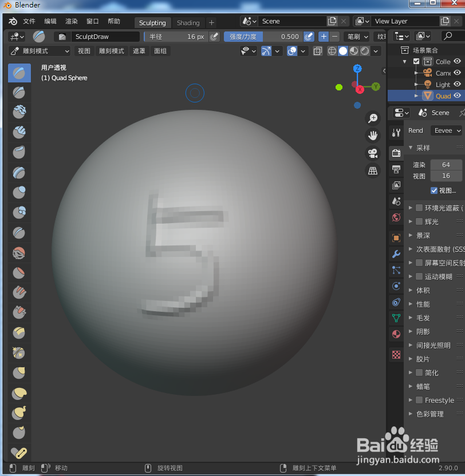Select the Draw Sharp brush in the toolbar
This screenshot has height=476, width=465.
pos(19,93)
